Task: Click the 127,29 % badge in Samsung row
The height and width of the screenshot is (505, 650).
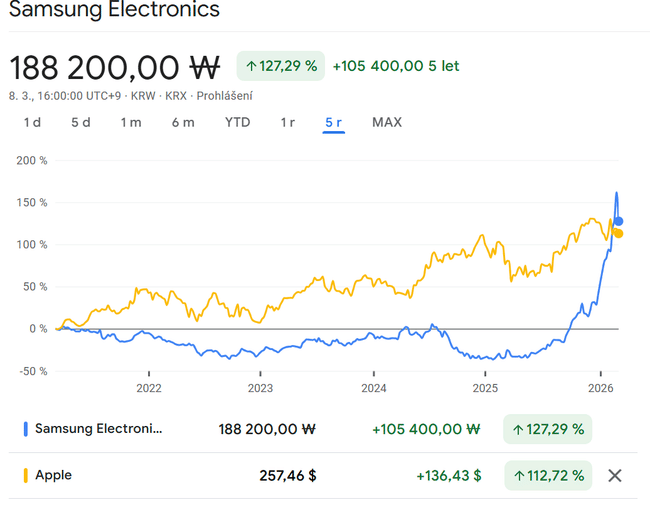Action: click(x=547, y=429)
